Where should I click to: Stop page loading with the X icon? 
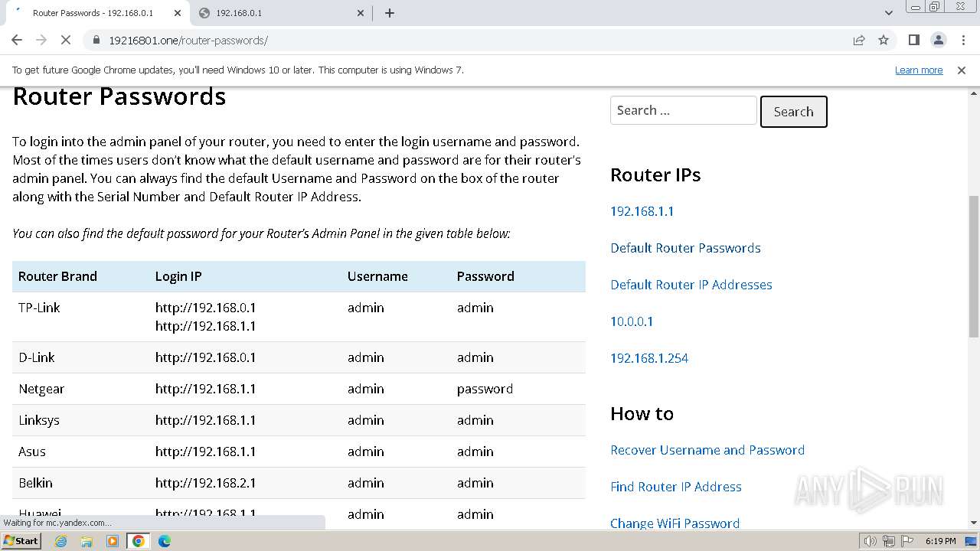(66, 40)
